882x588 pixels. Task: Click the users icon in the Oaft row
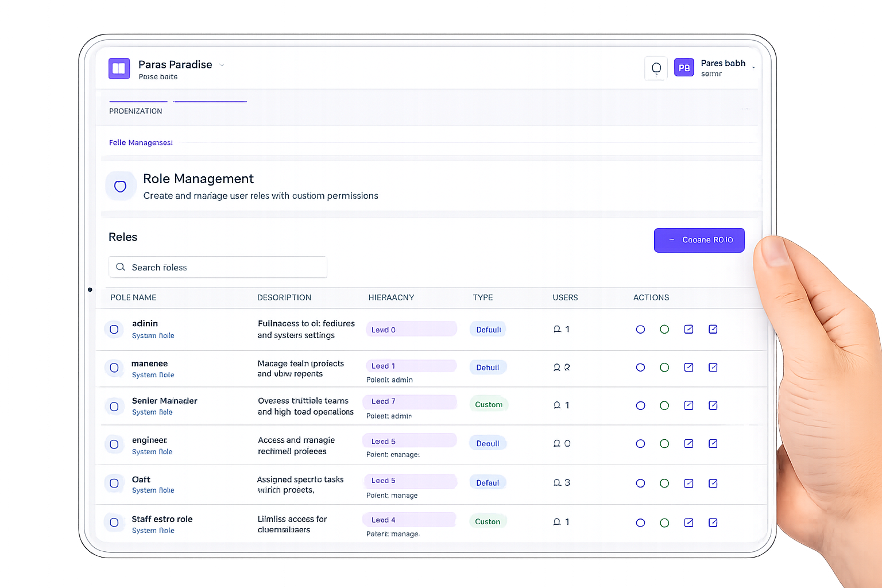(x=557, y=483)
